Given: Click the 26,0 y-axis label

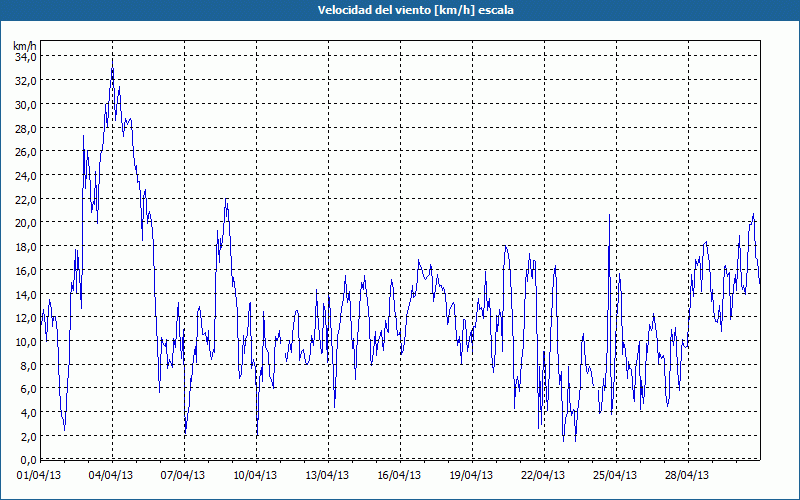Looking at the screenshot, I should [26, 152].
